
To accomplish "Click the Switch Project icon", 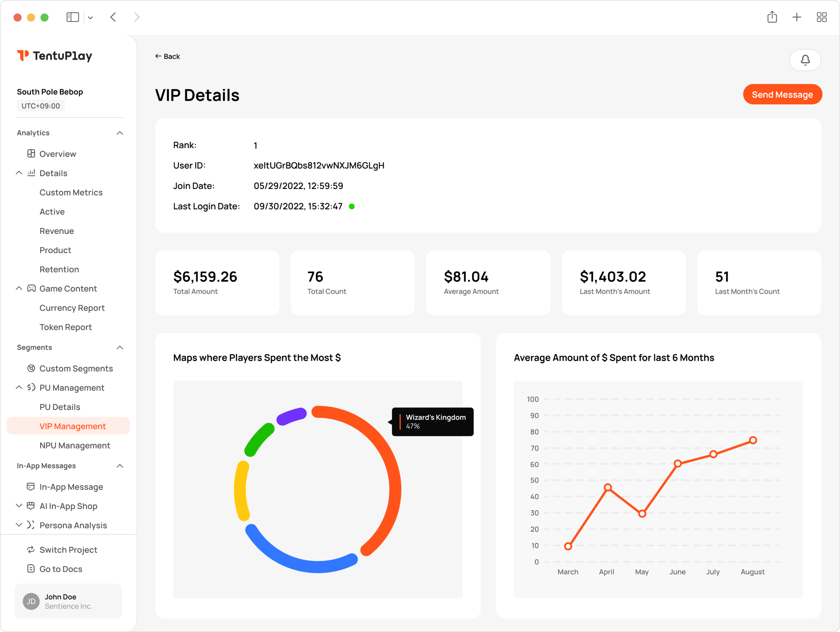I will tap(31, 550).
